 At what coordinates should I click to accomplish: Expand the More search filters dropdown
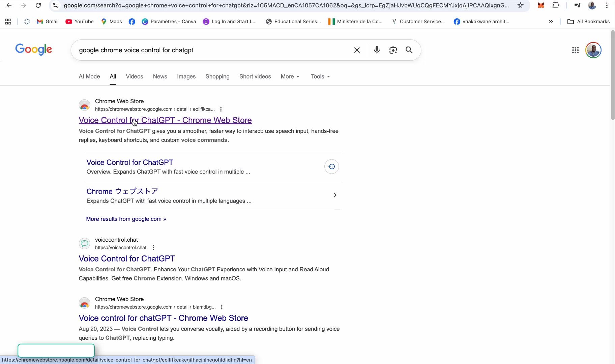tap(290, 77)
